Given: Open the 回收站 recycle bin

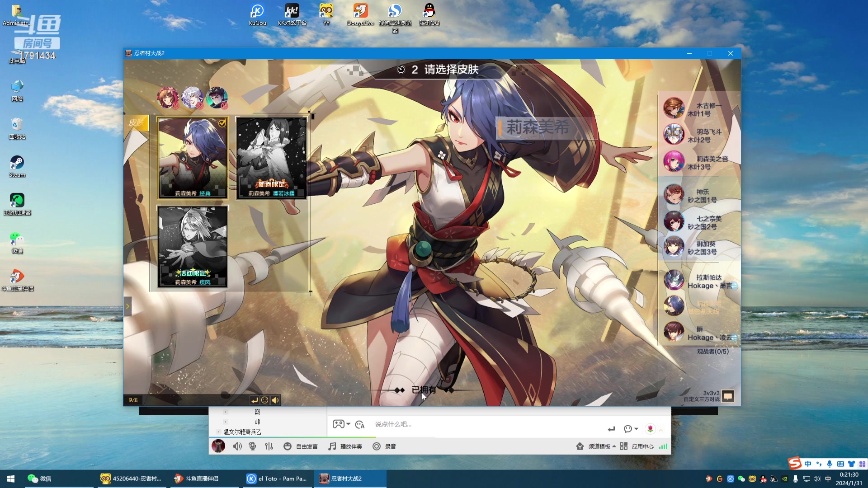Looking at the screenshot, I should [x=17, y=128].
